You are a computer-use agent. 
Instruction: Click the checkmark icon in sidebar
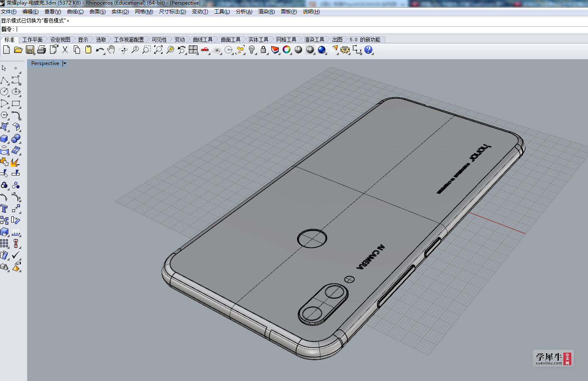(x=16, y=255)
